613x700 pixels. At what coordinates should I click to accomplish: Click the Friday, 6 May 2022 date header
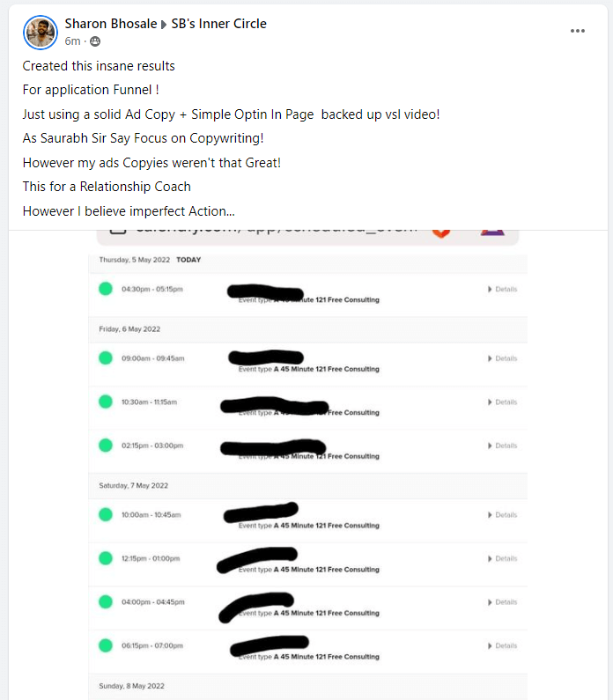pos(129,329)
